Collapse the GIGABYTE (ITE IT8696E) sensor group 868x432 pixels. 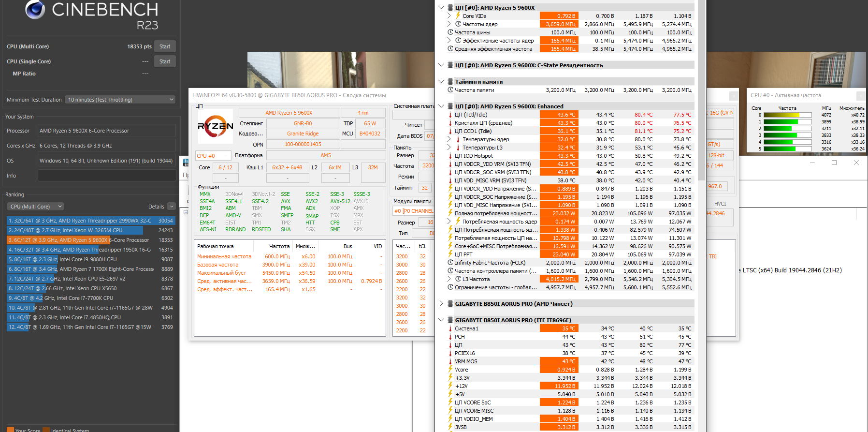pos(441,320)
